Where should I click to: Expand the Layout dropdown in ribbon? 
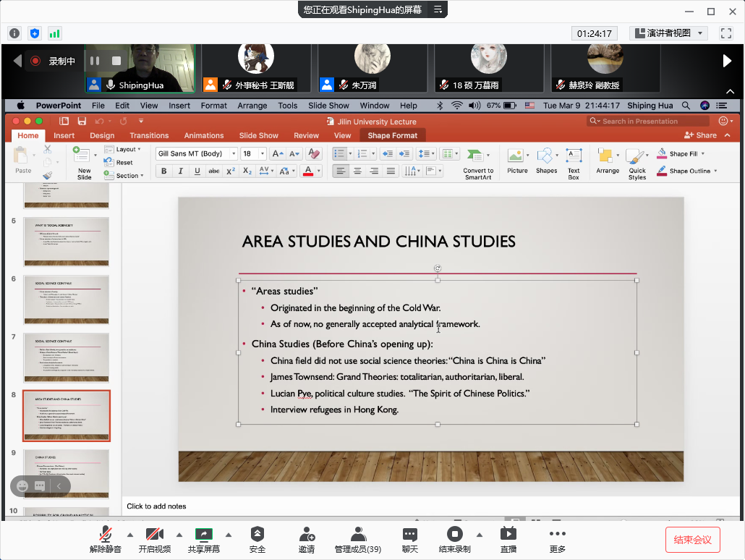125,149
